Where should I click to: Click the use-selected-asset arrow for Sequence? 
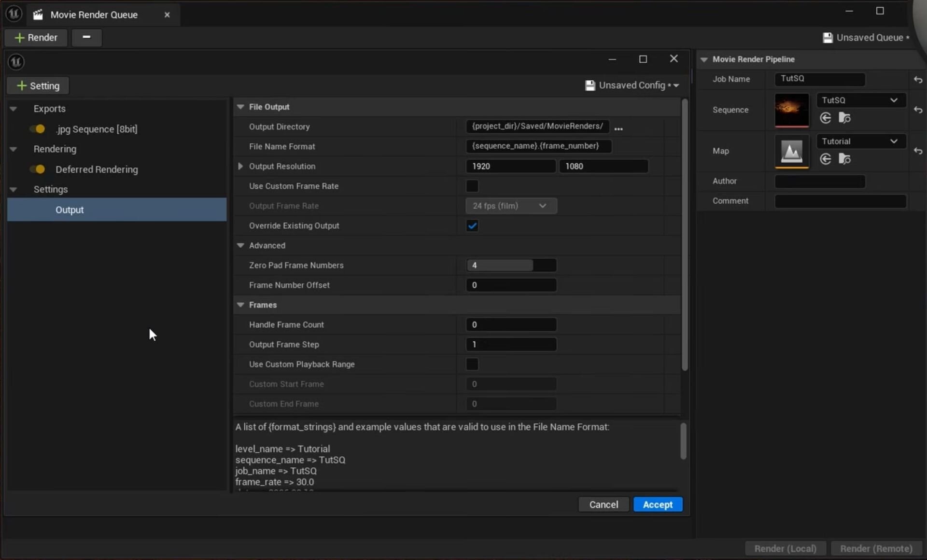click(825, 118)
